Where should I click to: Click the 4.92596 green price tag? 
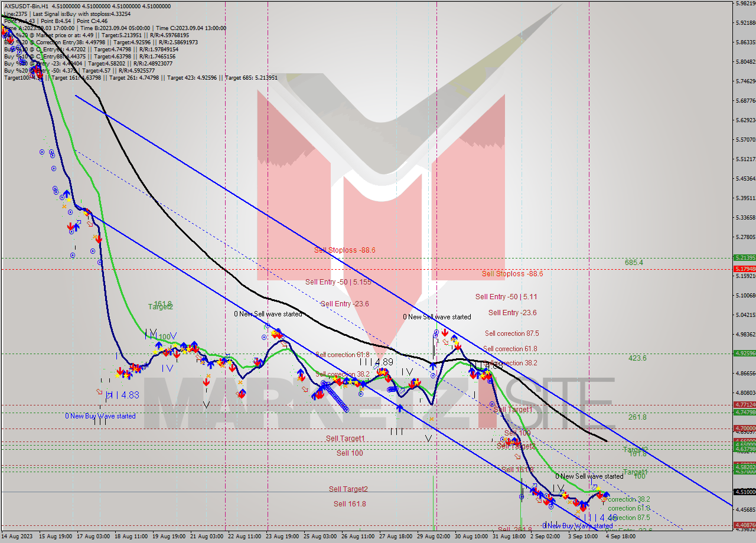click(744, 354)
